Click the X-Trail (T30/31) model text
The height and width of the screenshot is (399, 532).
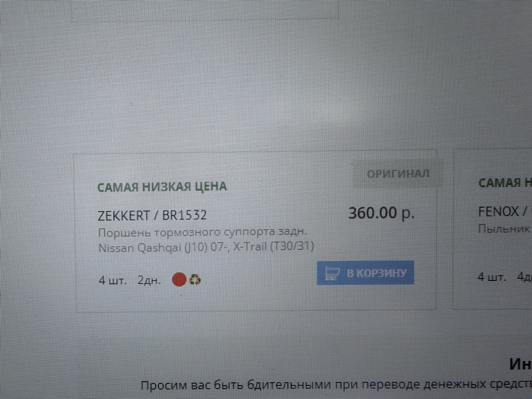pyautogui.click(x=273, y=246)
